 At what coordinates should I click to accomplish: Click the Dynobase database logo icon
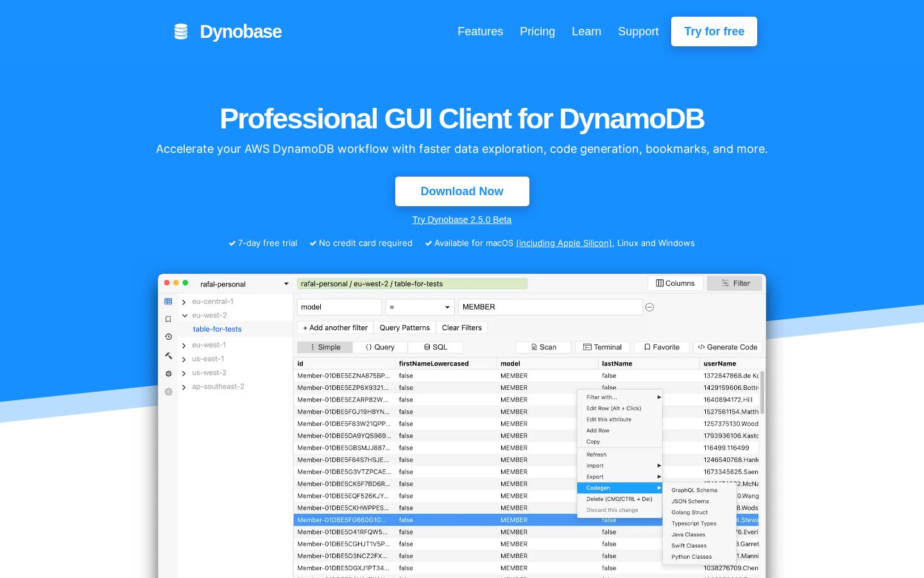(181, 31)
